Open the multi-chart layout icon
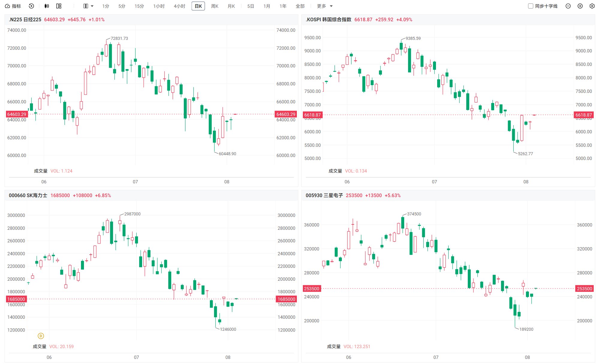The width and height of the screenshot is (597, 364). (59, 6)
